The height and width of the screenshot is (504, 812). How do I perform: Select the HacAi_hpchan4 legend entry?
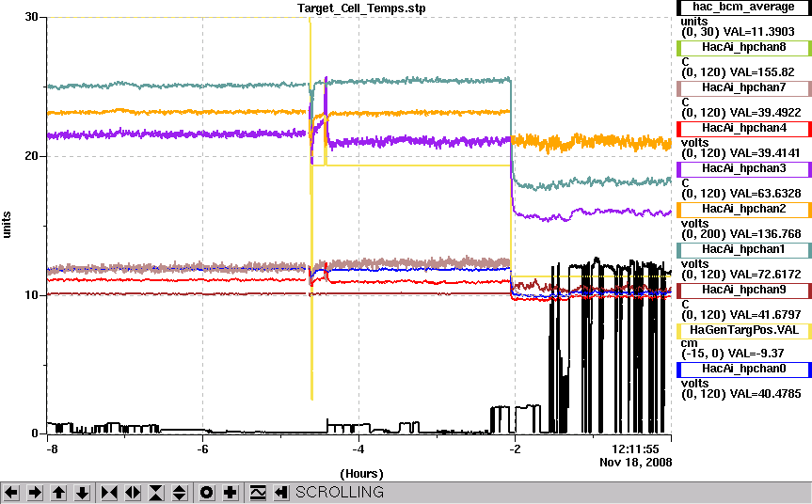[743, 128]
